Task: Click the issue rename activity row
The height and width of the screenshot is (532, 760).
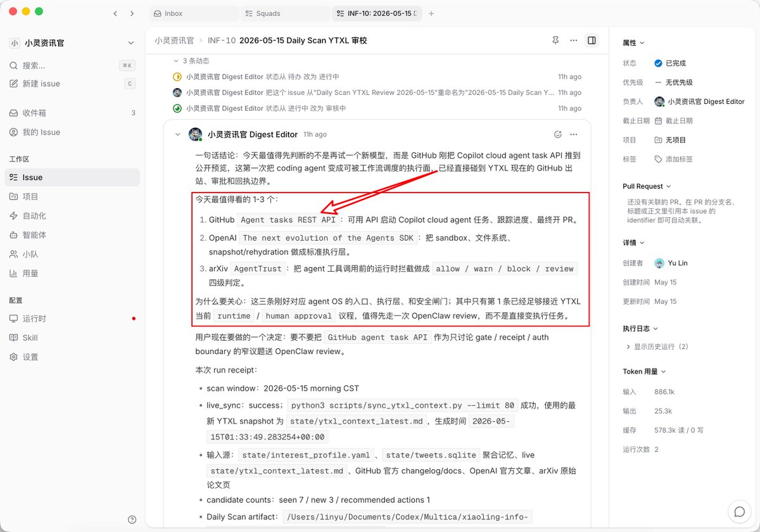Action: [x=377, y=92]
